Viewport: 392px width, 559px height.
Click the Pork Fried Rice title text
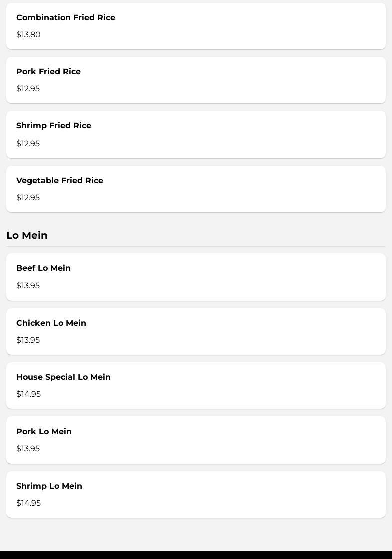click(48, 71)
